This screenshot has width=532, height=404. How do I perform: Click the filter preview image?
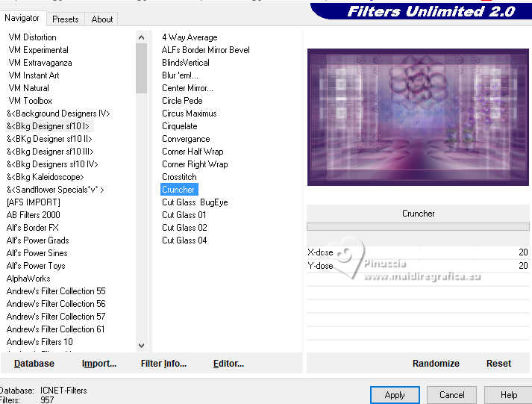(x=418, y=117)
